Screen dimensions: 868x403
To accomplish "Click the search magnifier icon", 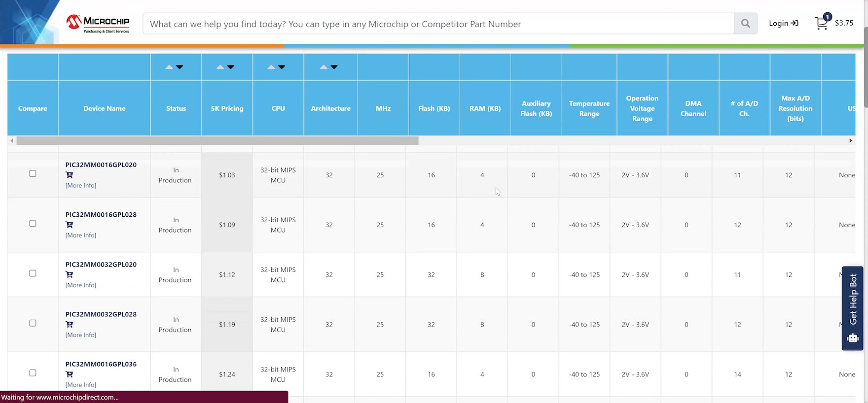I will pos(745,24).
